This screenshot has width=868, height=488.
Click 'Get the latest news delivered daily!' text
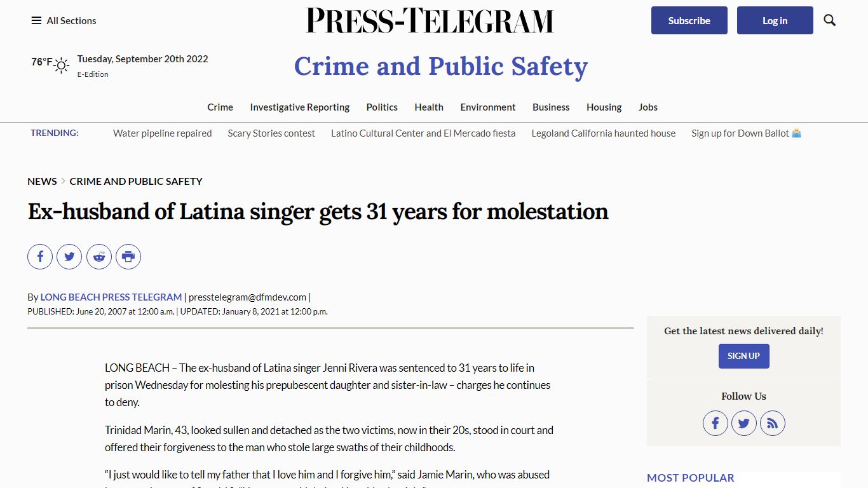click(x=744, y=331)
